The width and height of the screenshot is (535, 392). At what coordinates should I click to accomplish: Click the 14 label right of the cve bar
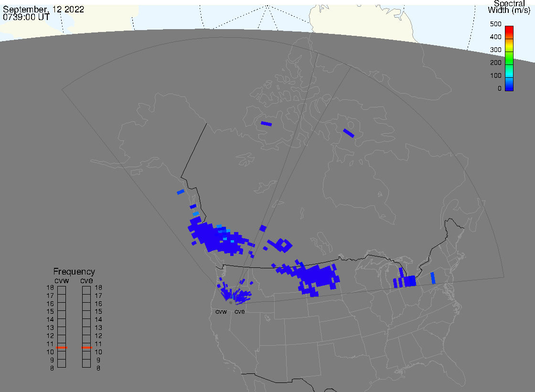coord(98,320)
